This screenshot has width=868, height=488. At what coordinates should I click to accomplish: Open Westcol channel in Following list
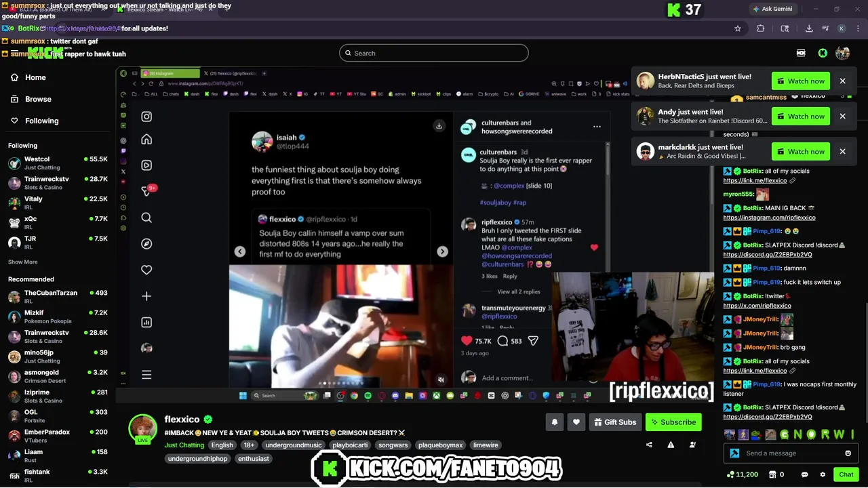[x=58, y=163]
